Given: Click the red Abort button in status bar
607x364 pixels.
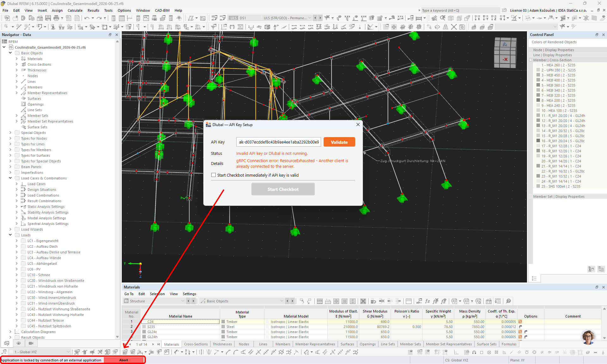Looking at the screenshot, I should (124, 360).
